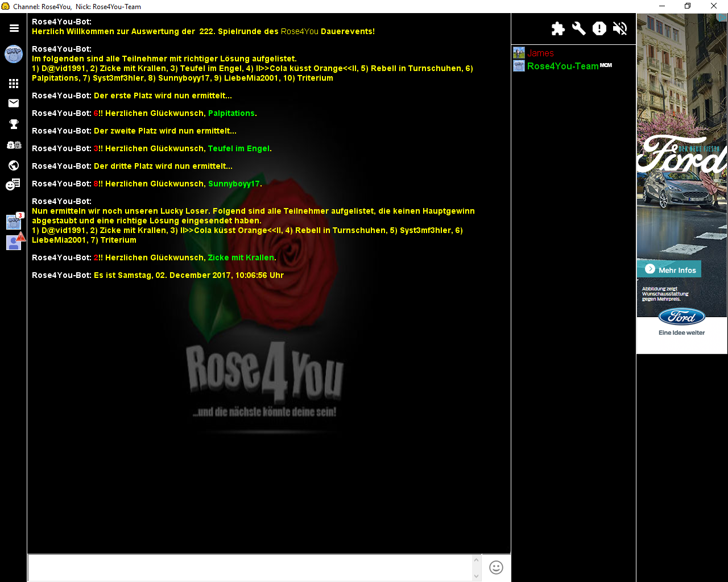The width and height of the screenshot is (728, 582).
Task: Click the trophy icon in the sidebar
Action: click(x=14, y=124)
